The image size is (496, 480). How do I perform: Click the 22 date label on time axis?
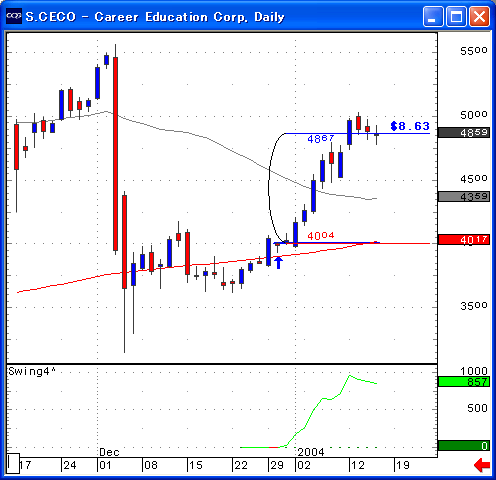241,465
